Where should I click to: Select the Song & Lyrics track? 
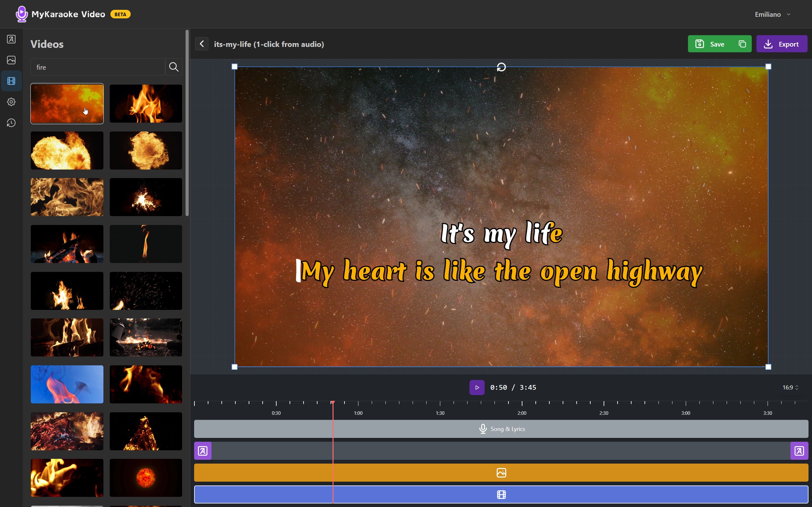click(x=501, y=429)
